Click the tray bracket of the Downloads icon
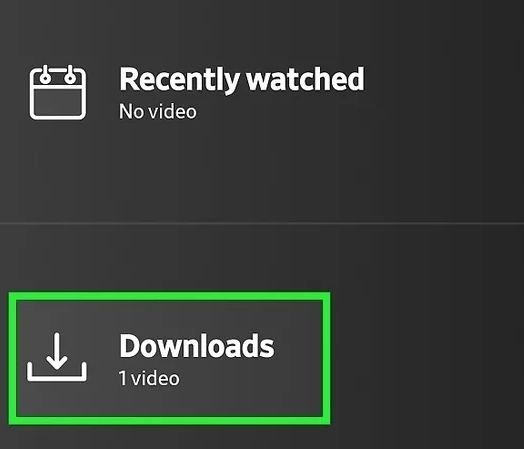The image size is (524, 449). 57,372
